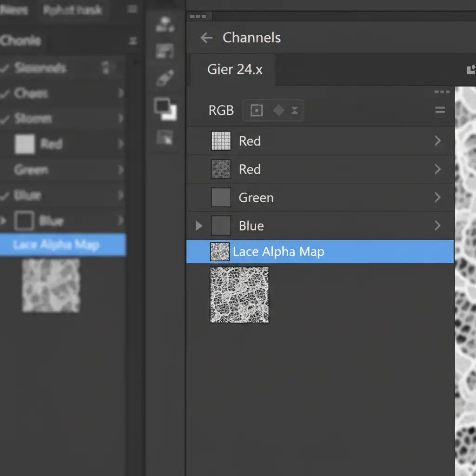Expand the chevron on the grid-thumbnail Red row
476x476 pixels.
(x=437, y=141)
